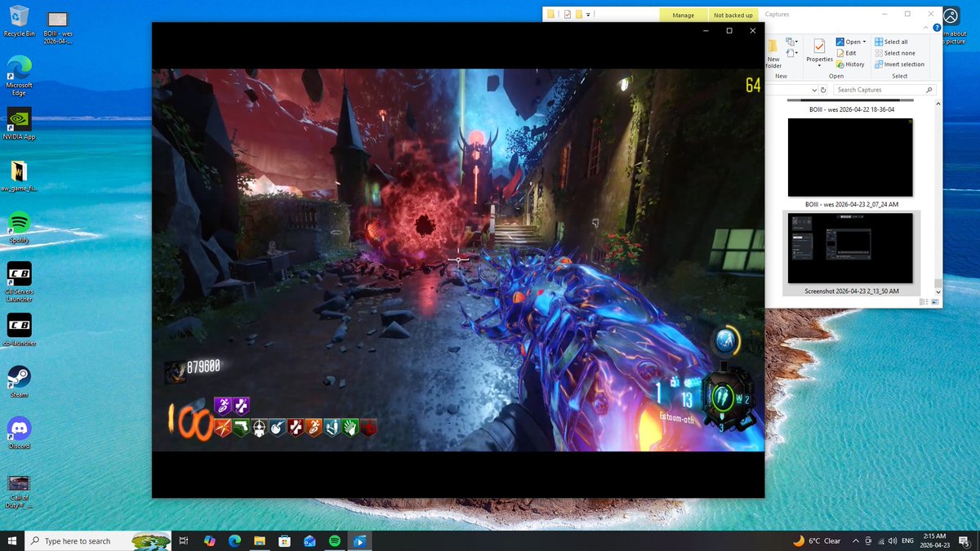
Task: Open Microsoft Store taskbar icon
Action: point(284,540)
